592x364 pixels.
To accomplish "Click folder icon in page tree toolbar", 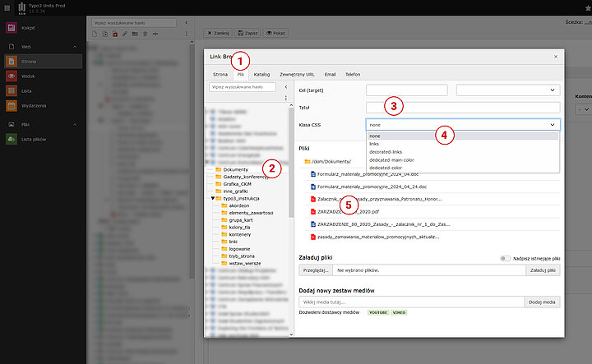I will [135, 34].
